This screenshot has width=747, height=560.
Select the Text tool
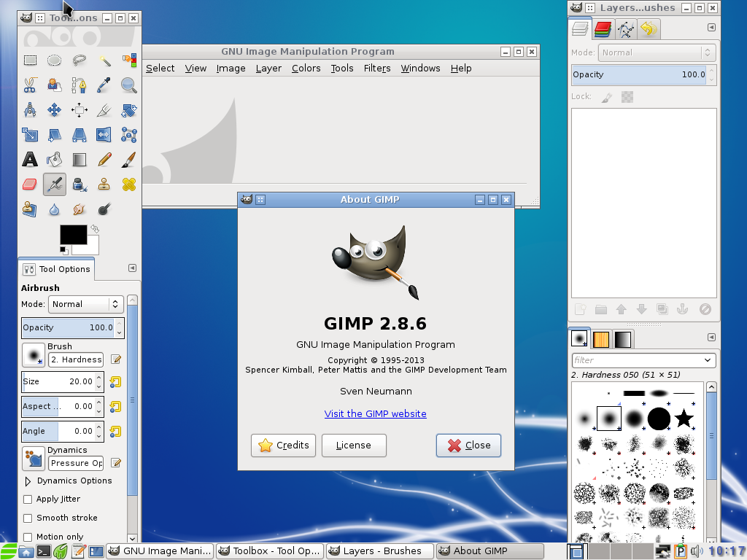(30, 160)
